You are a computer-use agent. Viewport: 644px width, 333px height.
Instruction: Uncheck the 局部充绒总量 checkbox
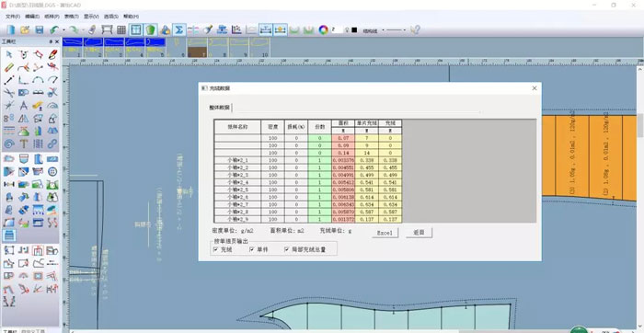287,249
